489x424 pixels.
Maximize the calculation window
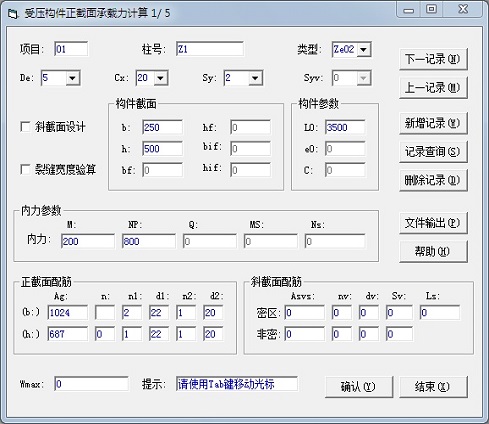click(x=431, y=9)
